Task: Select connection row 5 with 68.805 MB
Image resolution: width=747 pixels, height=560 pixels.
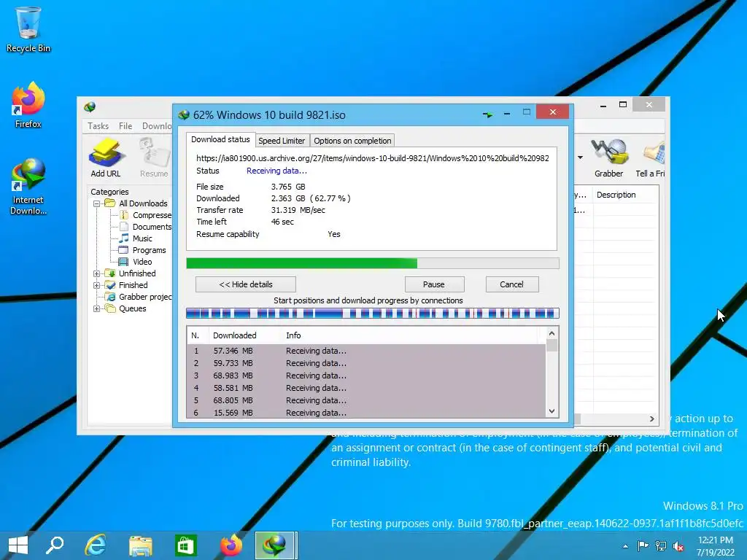Action: coord(366,400)
